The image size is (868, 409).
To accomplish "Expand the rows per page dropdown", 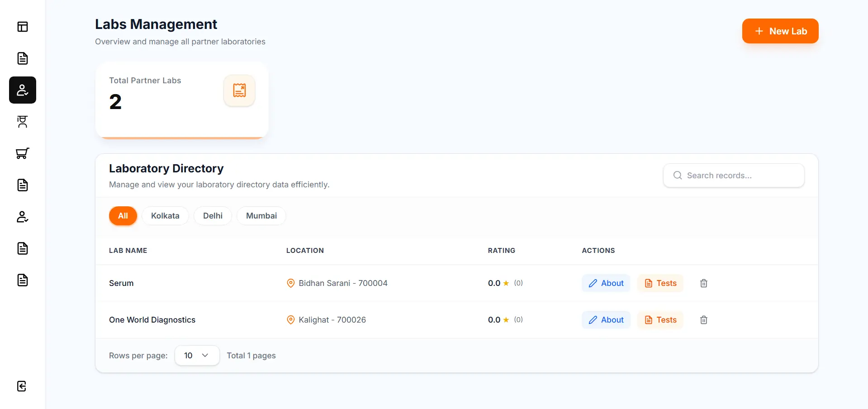I will tap(197, 356).
